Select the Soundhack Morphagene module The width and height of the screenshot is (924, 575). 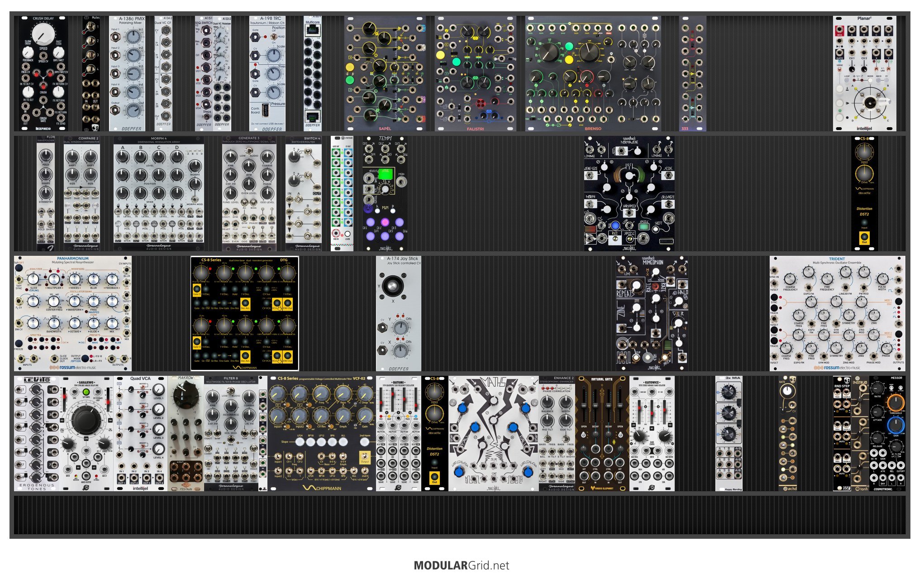point(629,193)
